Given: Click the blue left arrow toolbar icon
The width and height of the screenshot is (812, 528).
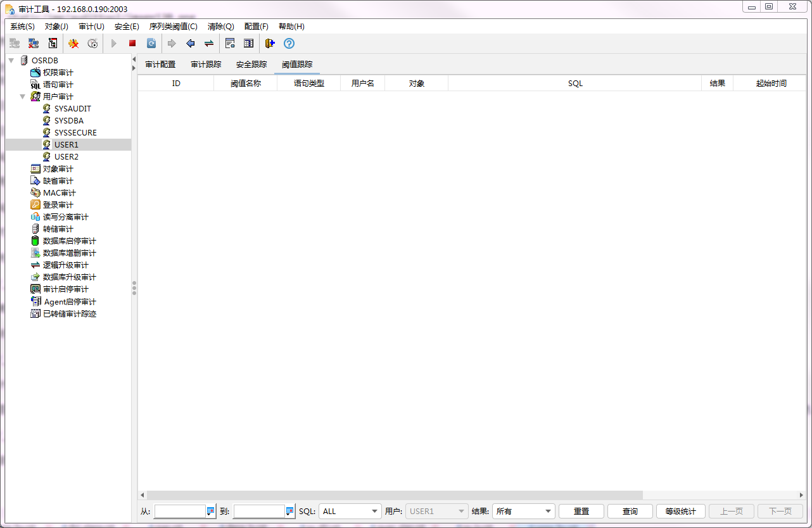Looking at the screenshot, I should [190, 44].
